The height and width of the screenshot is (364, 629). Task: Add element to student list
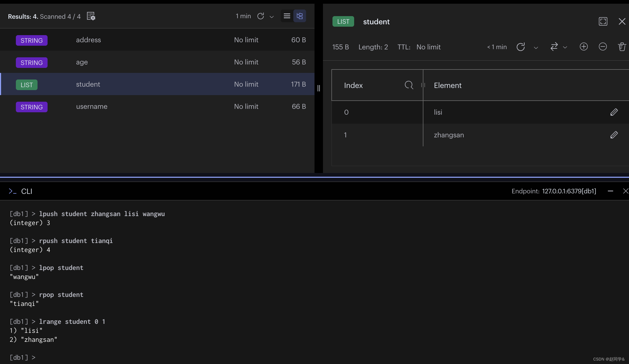coord(584,47)
